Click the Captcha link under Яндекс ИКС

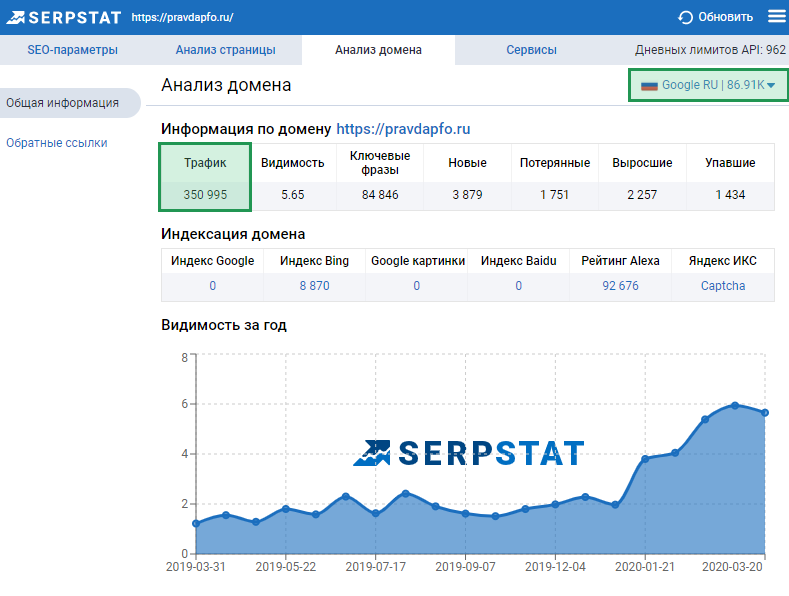point(723,286)
